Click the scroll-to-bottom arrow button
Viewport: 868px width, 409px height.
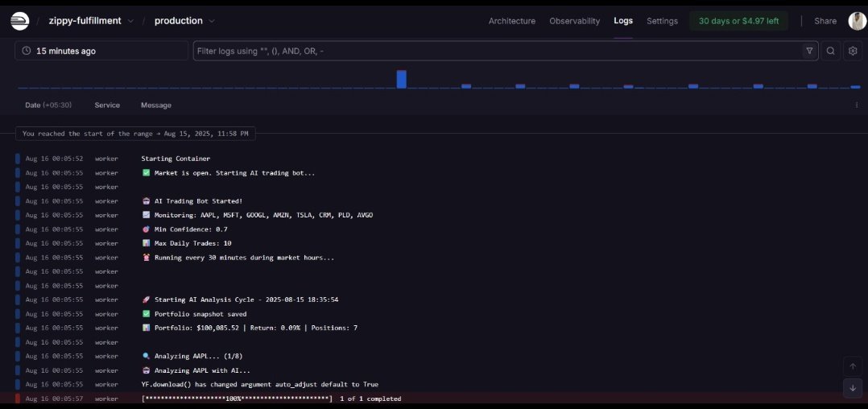[853, 388]
